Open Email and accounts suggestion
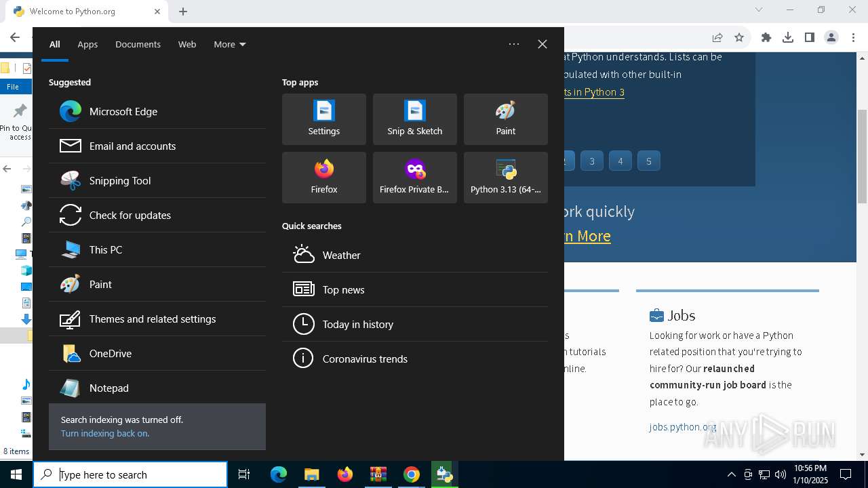 157,146
